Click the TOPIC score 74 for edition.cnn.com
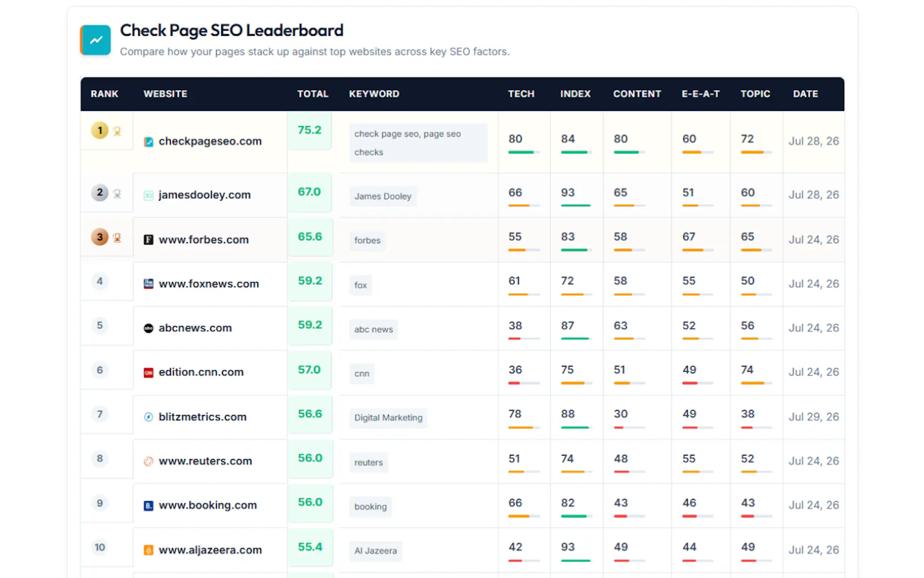 coord(747,370)
